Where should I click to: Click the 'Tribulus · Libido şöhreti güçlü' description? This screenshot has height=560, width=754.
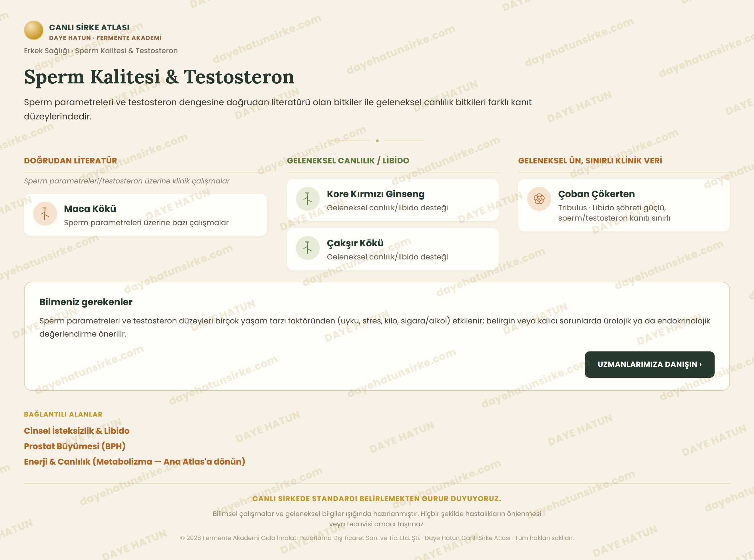point(614,213)
